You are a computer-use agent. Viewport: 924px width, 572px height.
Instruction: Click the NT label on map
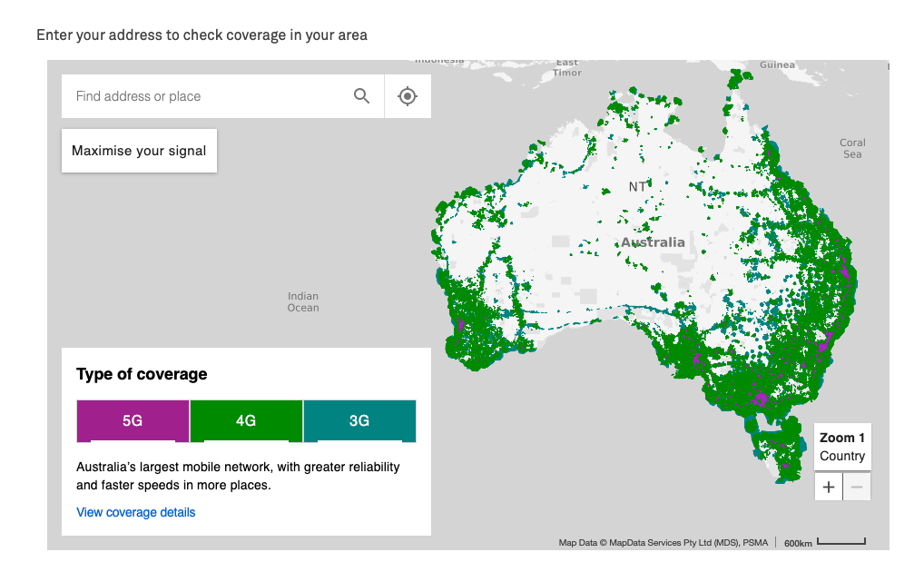[637, 187]
